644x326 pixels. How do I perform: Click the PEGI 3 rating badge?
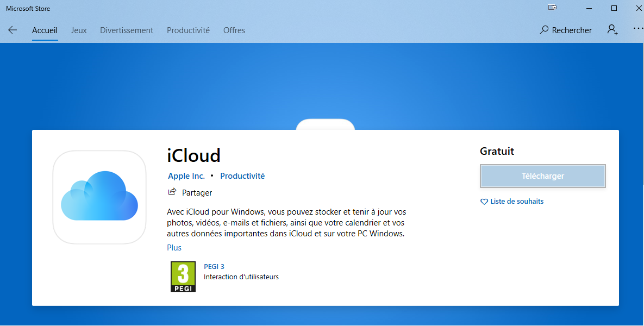tap(183, 277)
